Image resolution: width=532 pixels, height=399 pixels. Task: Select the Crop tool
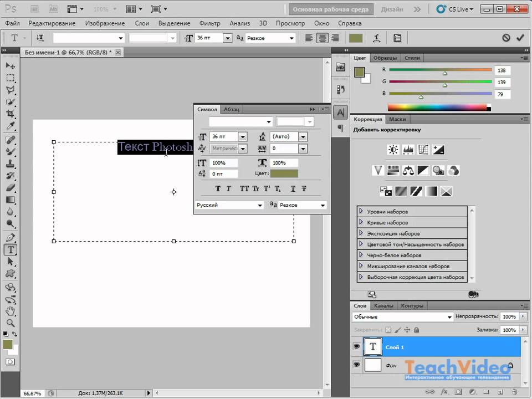(x=10, y=114)
